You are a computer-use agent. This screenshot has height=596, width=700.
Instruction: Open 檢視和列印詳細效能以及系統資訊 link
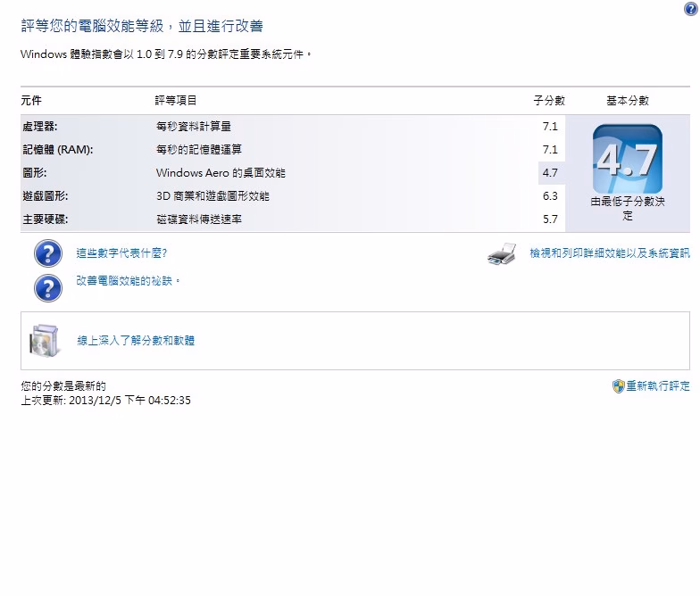pos(610,253)
